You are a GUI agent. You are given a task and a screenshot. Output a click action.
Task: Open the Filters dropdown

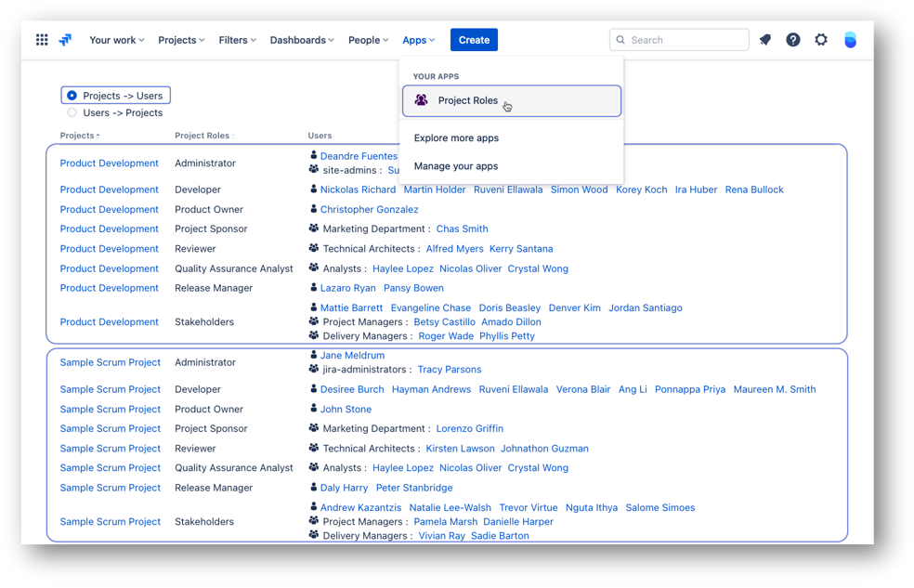[x=237, y=39]
